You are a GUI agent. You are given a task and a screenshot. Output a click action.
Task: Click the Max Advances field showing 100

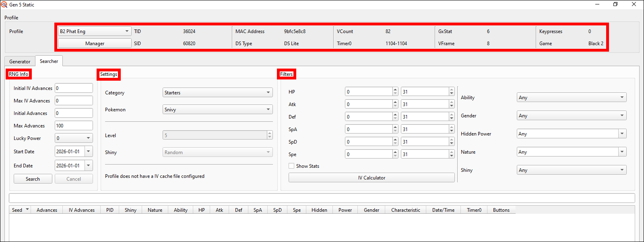(74, 125)
